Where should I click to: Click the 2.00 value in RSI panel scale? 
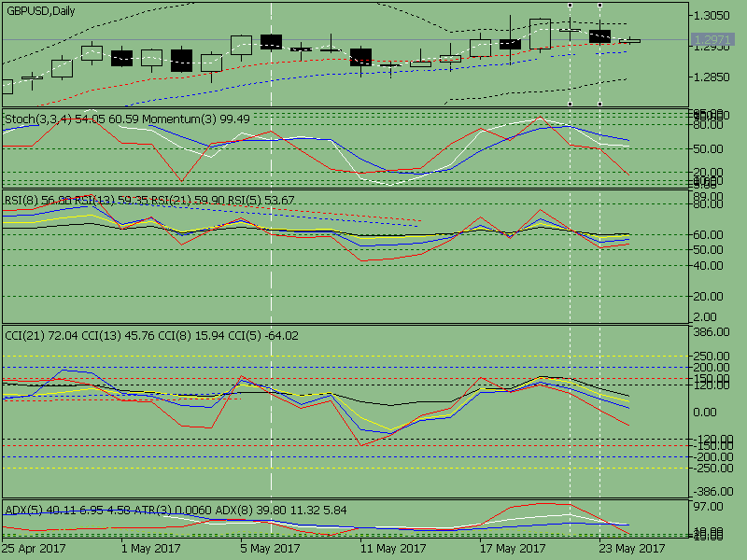706,317
